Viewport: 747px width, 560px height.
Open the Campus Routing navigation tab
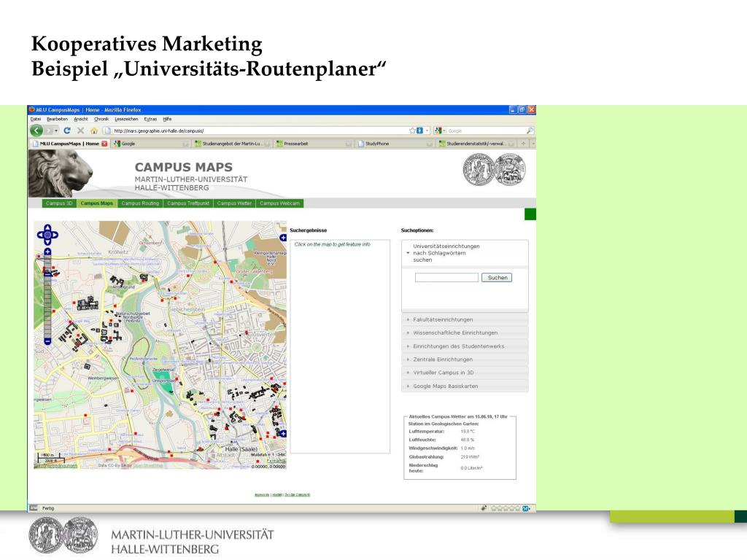tap(140, 203)
